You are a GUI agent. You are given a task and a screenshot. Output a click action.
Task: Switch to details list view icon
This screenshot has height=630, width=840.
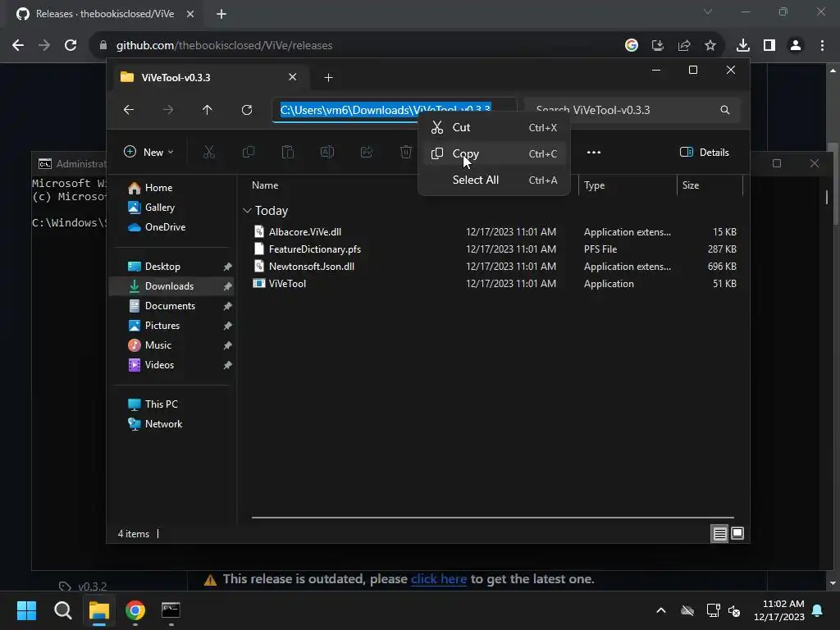click(x=719, y=533)
